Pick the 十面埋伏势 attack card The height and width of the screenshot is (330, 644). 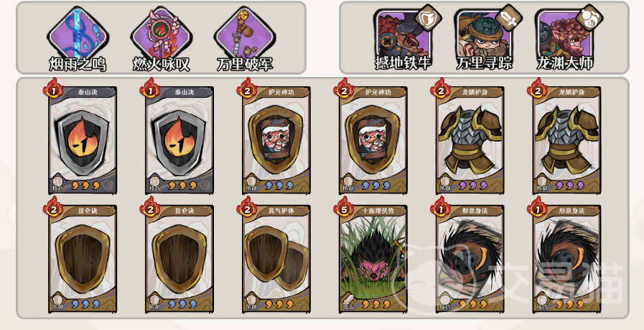pyautogui.click(x=373, y=259)
